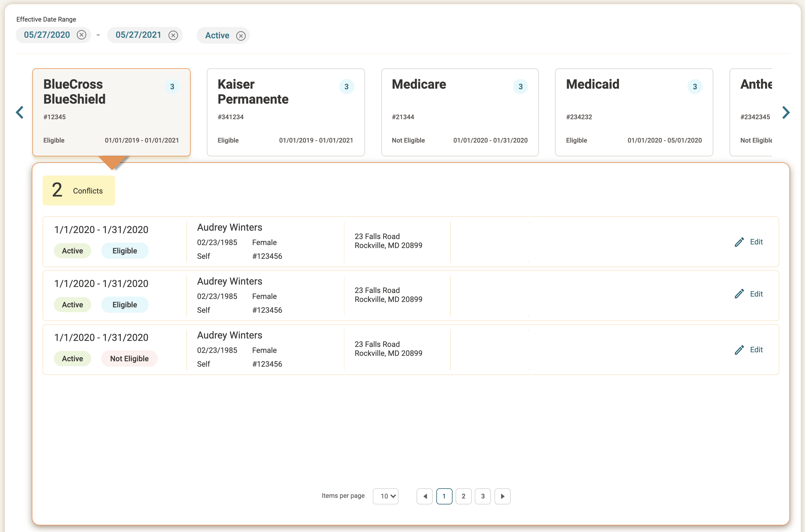Click BlueCross BlueShield ID #12345

(x=55, y=117)
